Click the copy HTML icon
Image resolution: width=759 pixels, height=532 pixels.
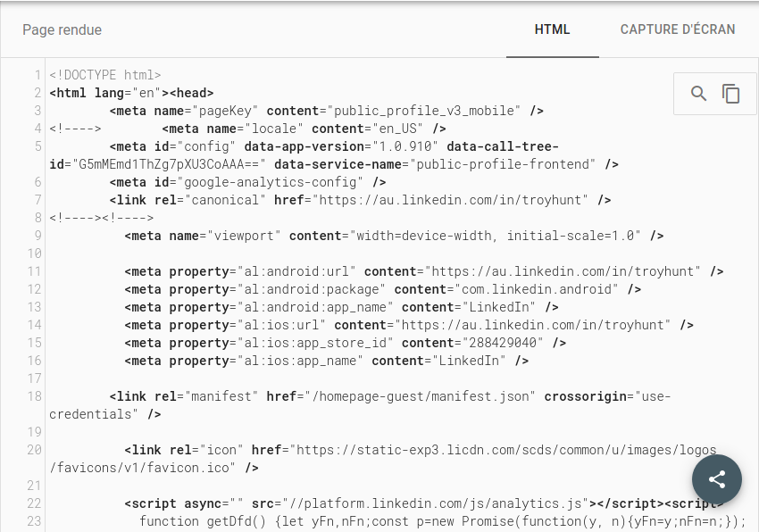(731, 94)
